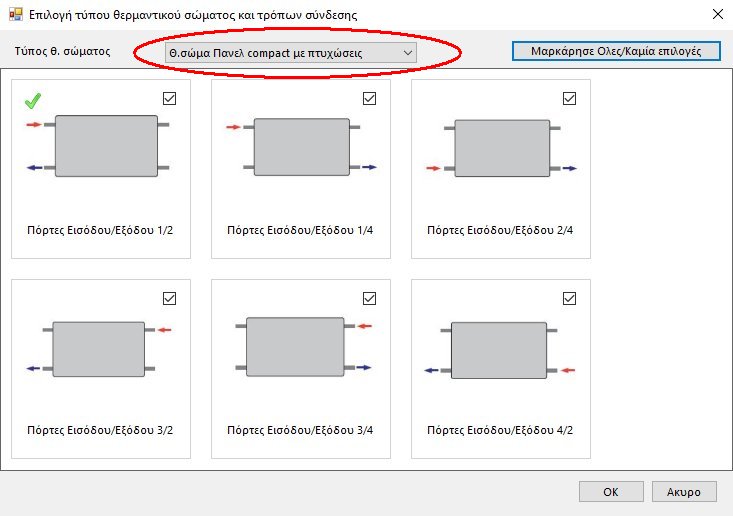The image size is (733, 516).
Task: Confirm with the OK button
Action: (x=611, y=492)
